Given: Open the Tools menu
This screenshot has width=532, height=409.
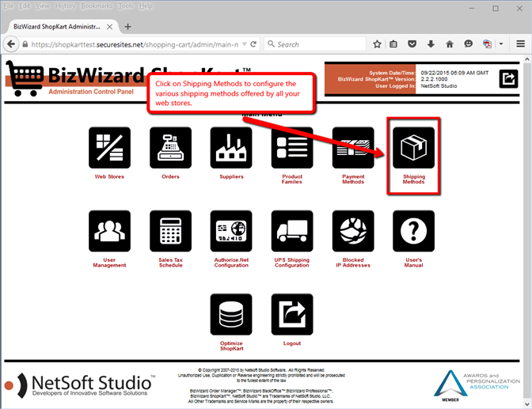Looking at the screenshot, I should click(126, 6).
